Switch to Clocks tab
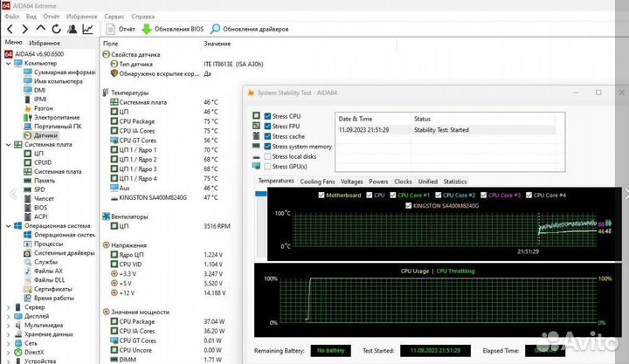Viewport: 629px width, 364px height. pyautogui.click(x=403, y=182)
